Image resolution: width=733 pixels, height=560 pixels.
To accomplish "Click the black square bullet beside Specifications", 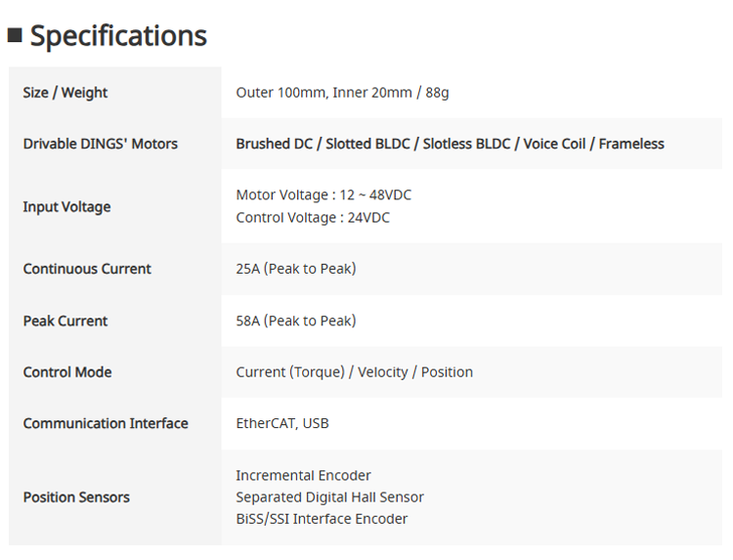I will pos(15,35).
